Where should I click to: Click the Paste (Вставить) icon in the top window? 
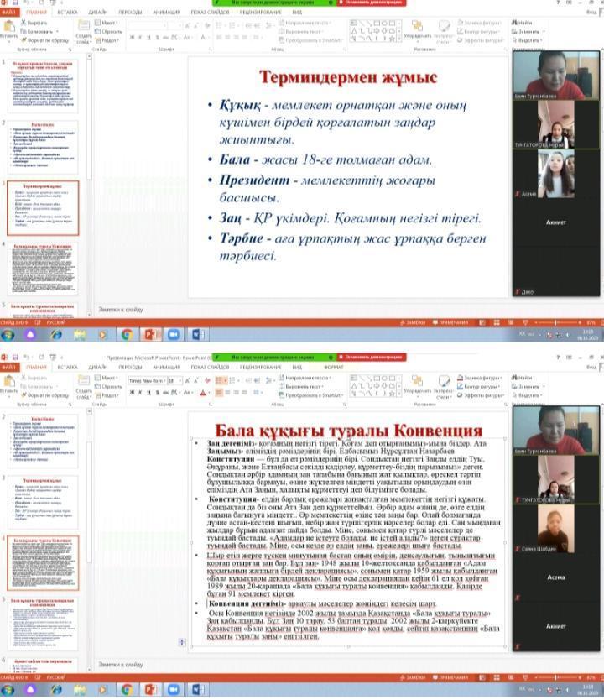click(8, 32)
